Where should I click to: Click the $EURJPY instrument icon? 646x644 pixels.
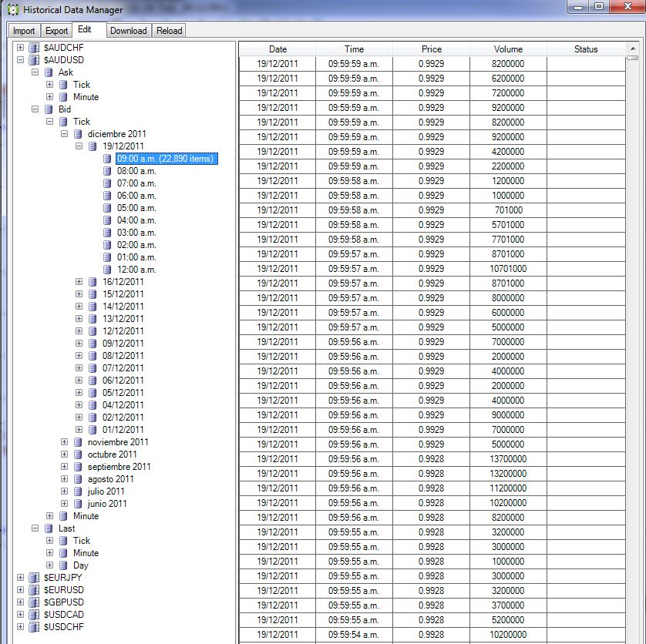pos(34,578)
